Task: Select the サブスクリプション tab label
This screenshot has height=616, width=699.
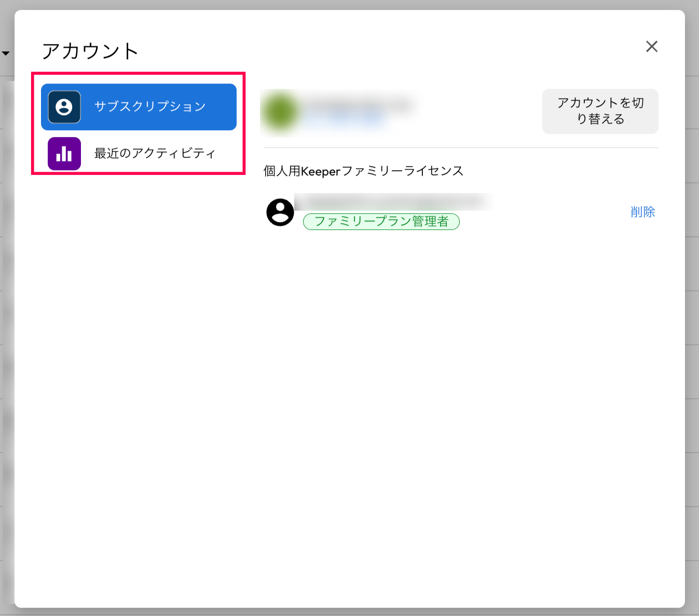Action: pyautogui.click(x=150, y=107)
